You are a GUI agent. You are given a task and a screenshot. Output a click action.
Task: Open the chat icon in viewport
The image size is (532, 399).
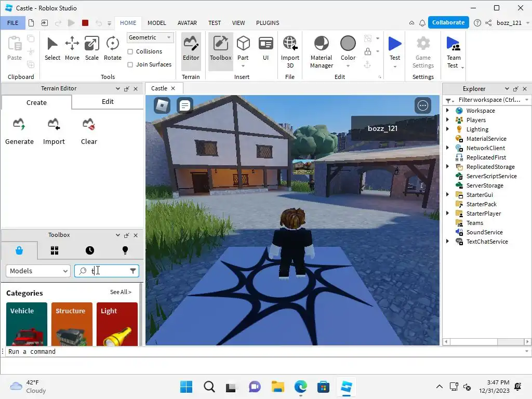tap(185, 105)
